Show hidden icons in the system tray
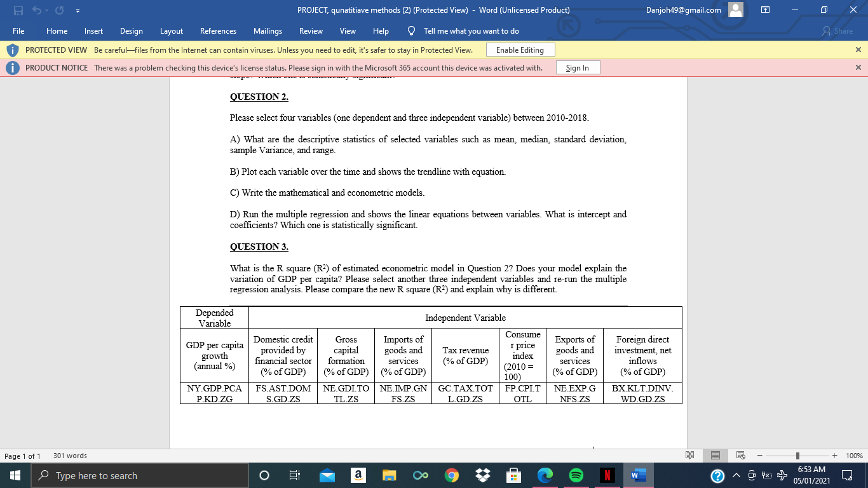Viewport: 868px width, 488px height. click(x=736, y=475)
